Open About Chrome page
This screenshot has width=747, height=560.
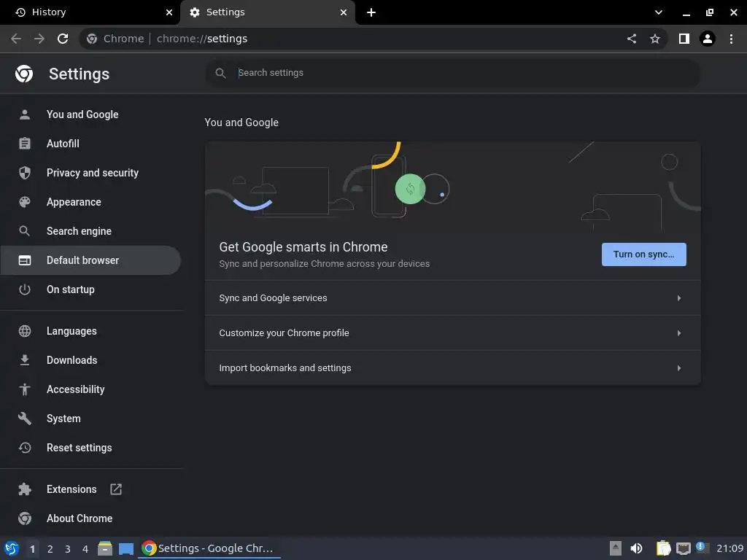[90, 518]
